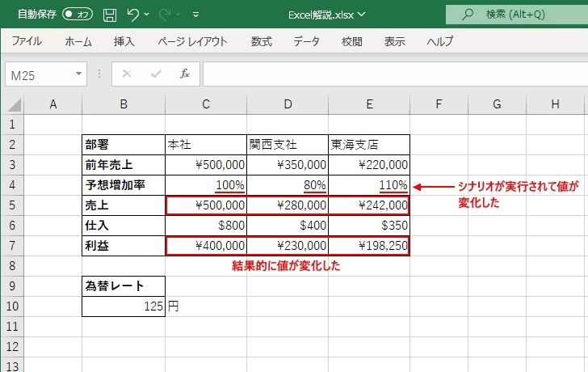Click cell 東海支店

coord(369,145)
